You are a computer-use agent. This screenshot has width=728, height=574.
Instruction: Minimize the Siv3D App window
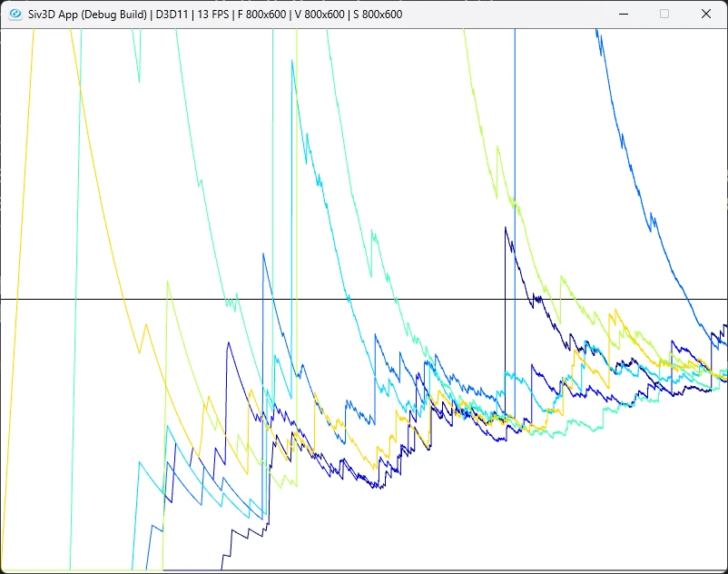624,14
